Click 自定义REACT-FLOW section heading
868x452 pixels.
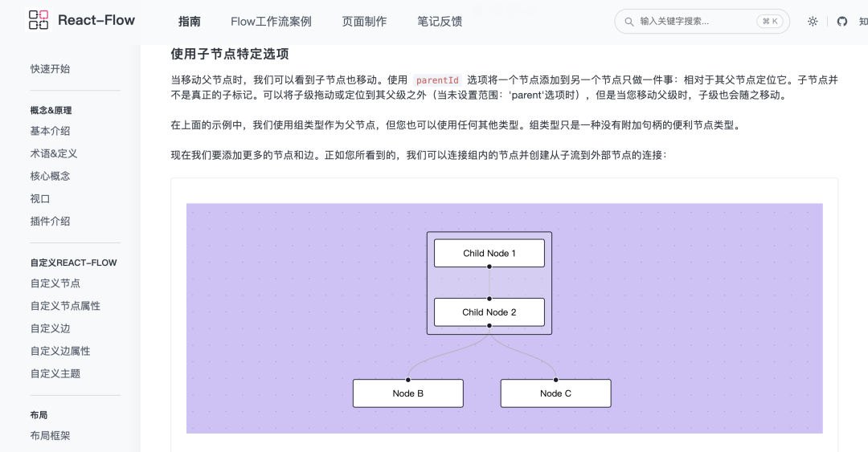coord(74,263)
